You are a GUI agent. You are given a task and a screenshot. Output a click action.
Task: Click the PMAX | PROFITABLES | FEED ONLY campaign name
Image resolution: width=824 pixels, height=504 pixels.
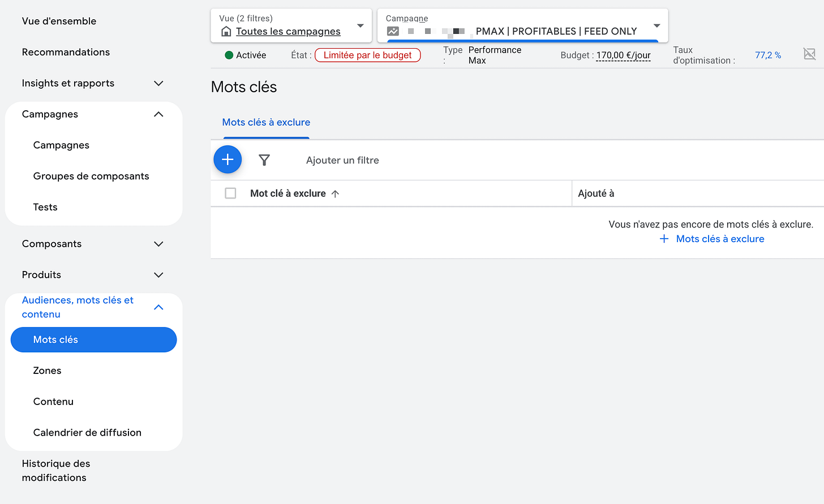(x=556, y=31)
